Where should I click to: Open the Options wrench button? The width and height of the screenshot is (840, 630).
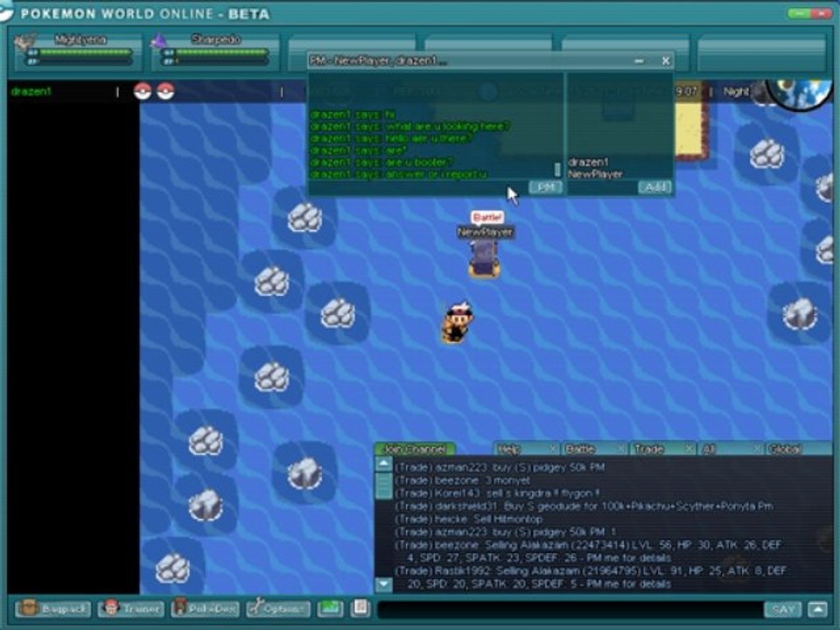pos(278,609)
